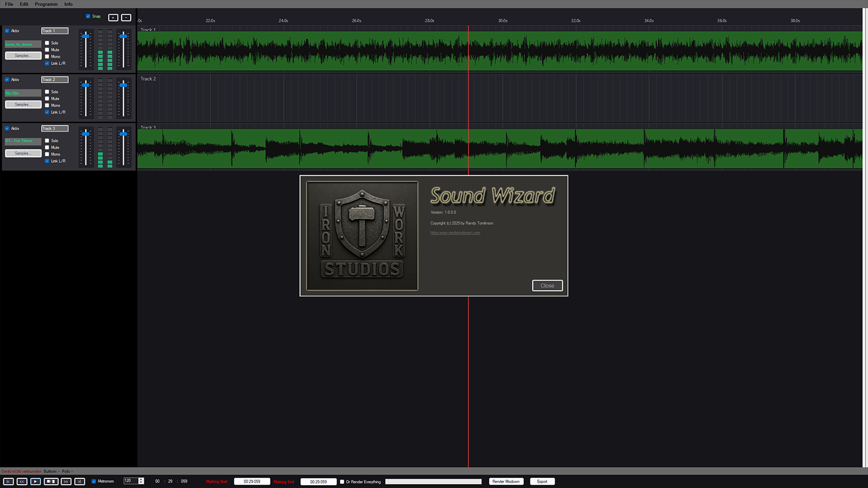Screen dimensions: 868x488
Task: Click Samples button for Track 3
Action: pos(23,153)
